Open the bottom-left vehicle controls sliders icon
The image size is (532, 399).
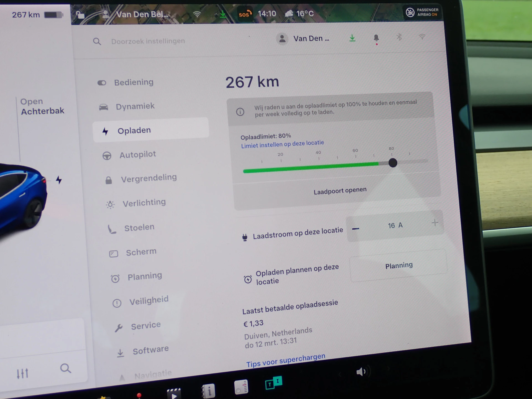tap(22, 373)
